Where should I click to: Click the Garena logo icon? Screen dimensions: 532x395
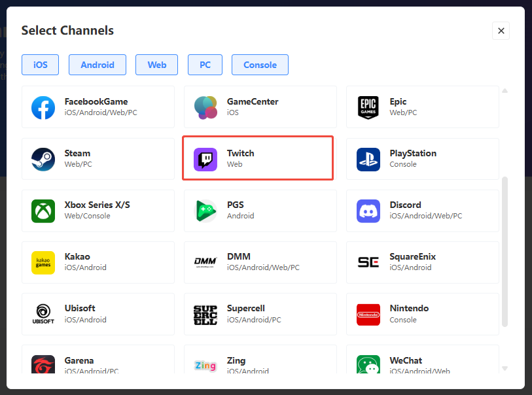click(43, 364)
